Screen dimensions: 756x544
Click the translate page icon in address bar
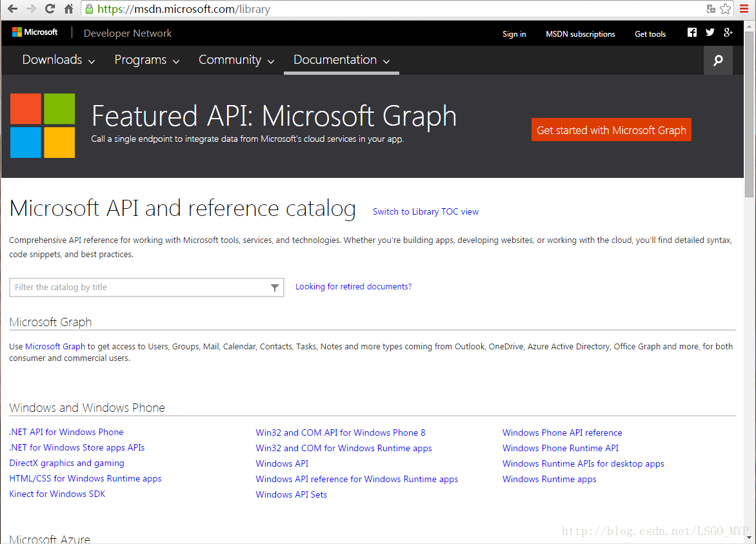(x=710, y=8)
